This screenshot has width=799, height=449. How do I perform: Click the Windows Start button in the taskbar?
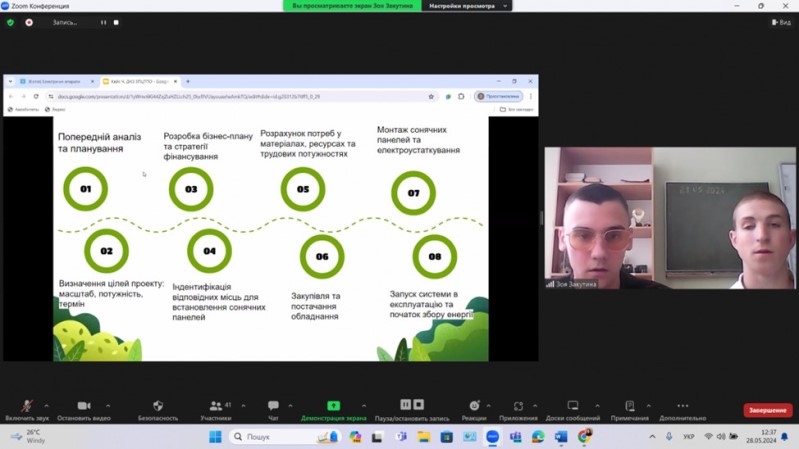tap(215, 437)
